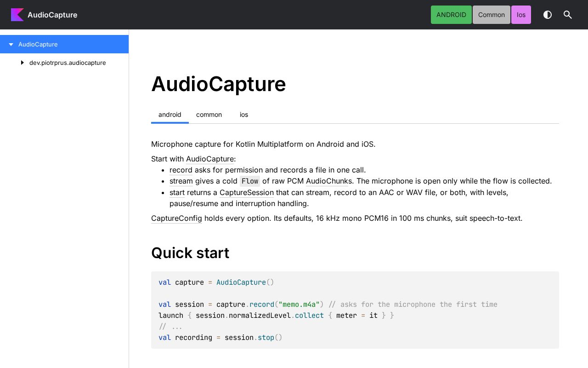Expand the dev.piotrprus.audiocapture package arrow
Viewport: 588px width, 368px height.
pos(22,63)
